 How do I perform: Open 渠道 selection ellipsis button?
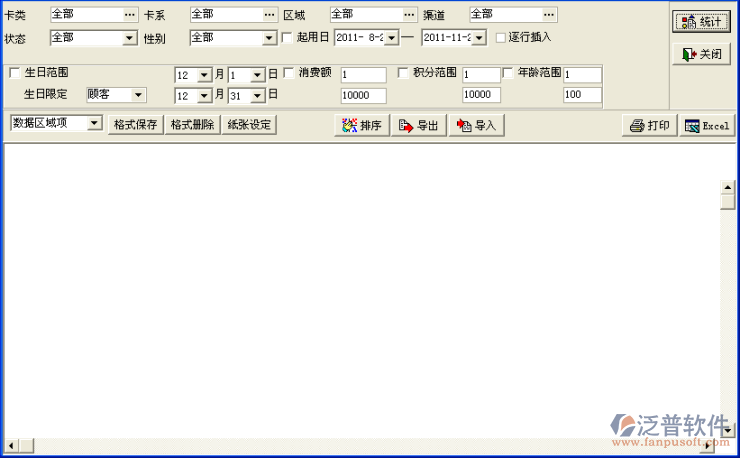[x=549, y=15]
